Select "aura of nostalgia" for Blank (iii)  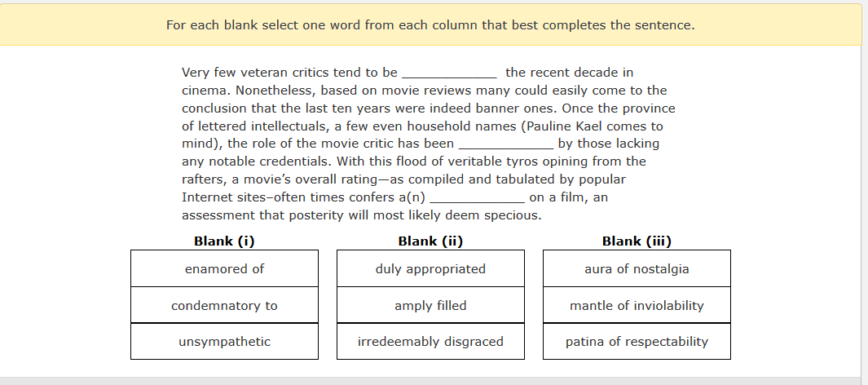click(637, 268)
